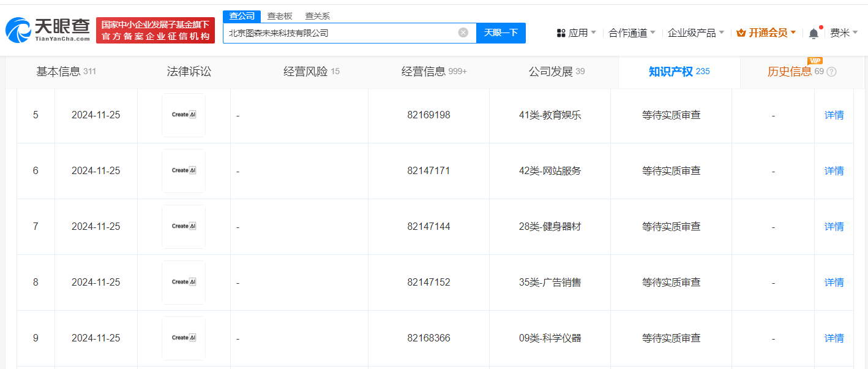Expand the 企业级产品 dropdown
Screen dimensions: 868x369
coord(695,33)
